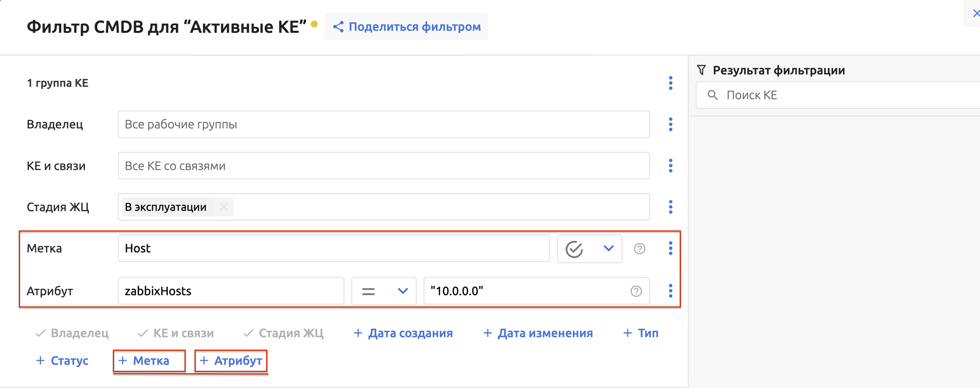Add the Статус filter

pos(62,361)
